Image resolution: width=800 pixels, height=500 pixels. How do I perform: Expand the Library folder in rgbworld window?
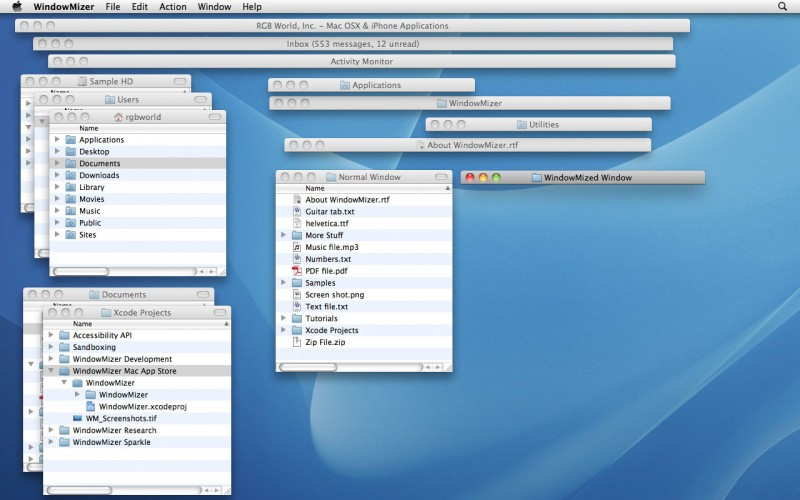click(x=58, y=187)
